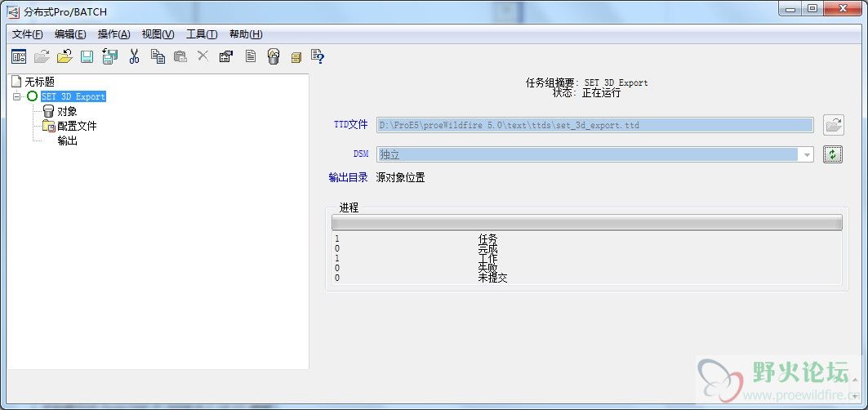Image resolution: width=868 pixels, height=410 pixels.
Task: Open the 视图(V) menu
Action: tap(158, 34)
